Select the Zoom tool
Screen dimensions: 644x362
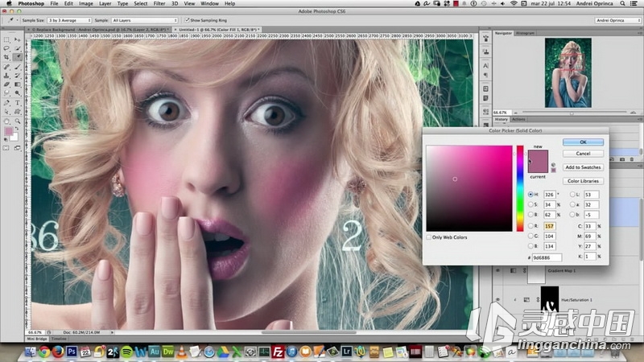point(17,121)
